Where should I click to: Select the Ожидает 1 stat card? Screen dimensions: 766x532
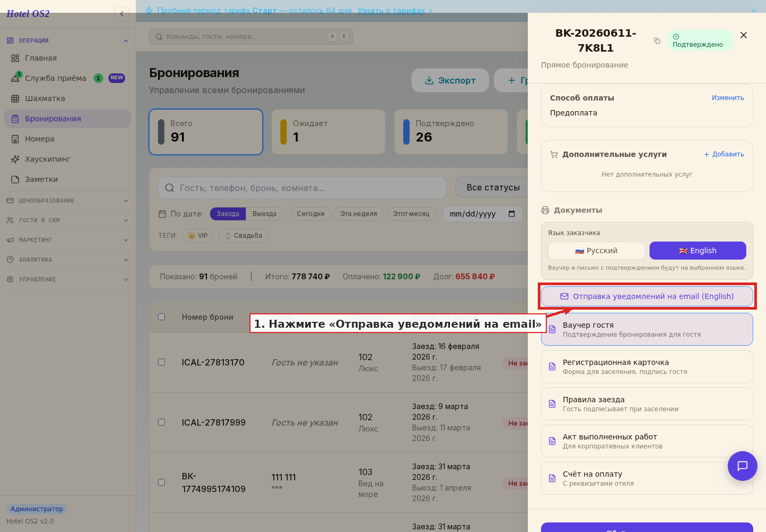point(328,132)
